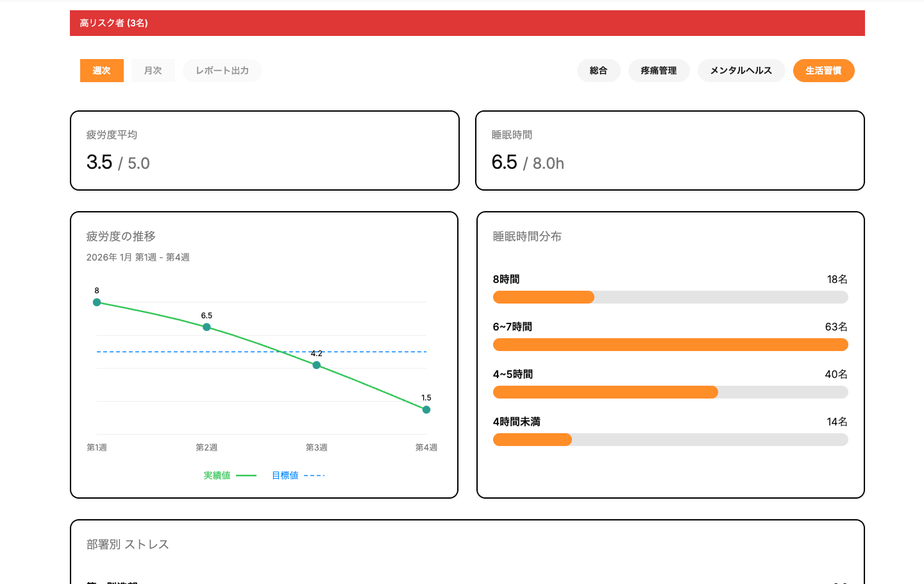Click the 8時間 sleep distribution bar
The image size is (924, 584).
point(669,297)
